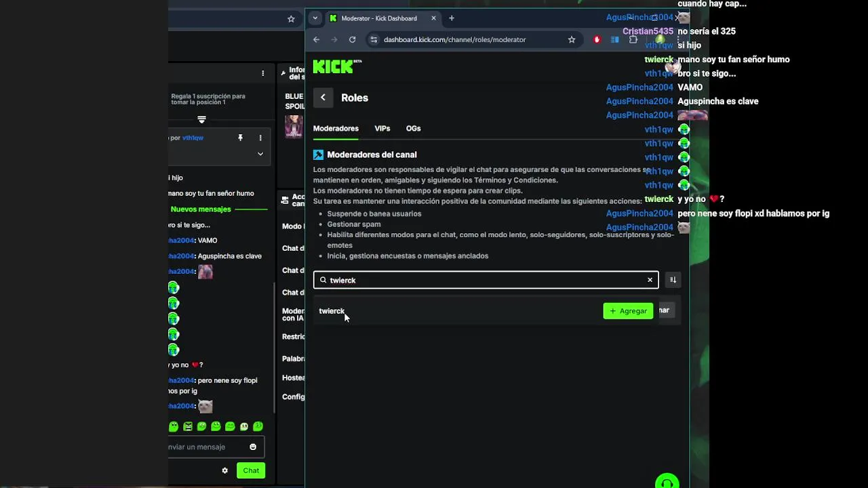Click the dashboard.kick.com address bar URL
This screenshot has height=488, width=868.
pos(454,39)
